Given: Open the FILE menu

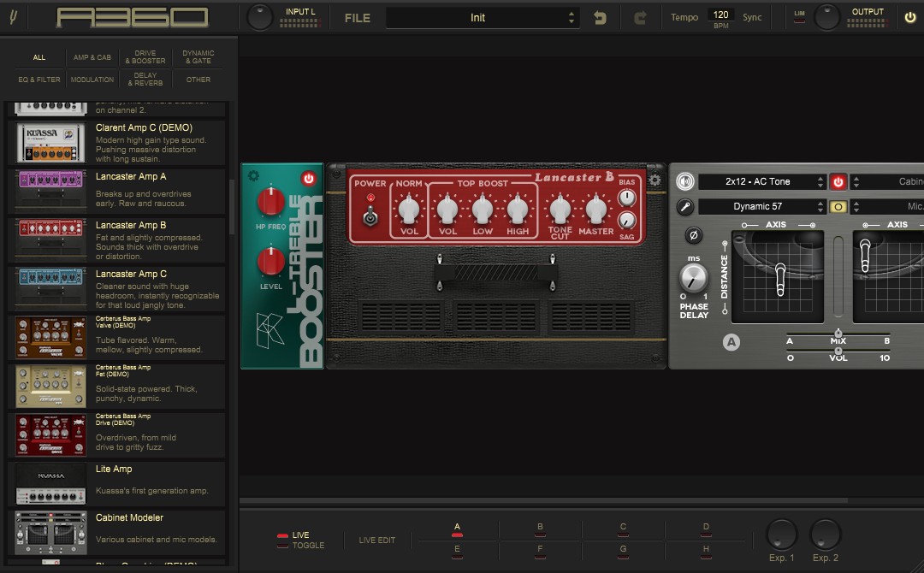Looking at the screenshot, I should point(357,18).
